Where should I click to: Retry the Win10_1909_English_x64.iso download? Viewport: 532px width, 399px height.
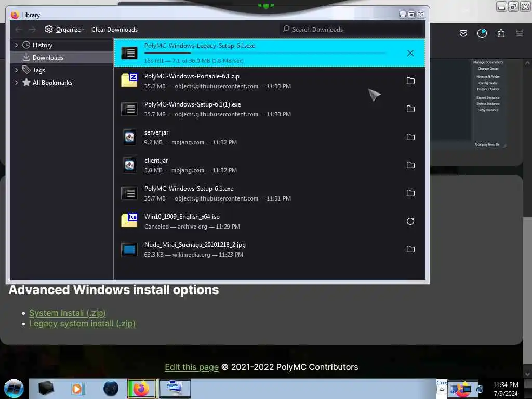pyautogui.click(x=410, y=221)
